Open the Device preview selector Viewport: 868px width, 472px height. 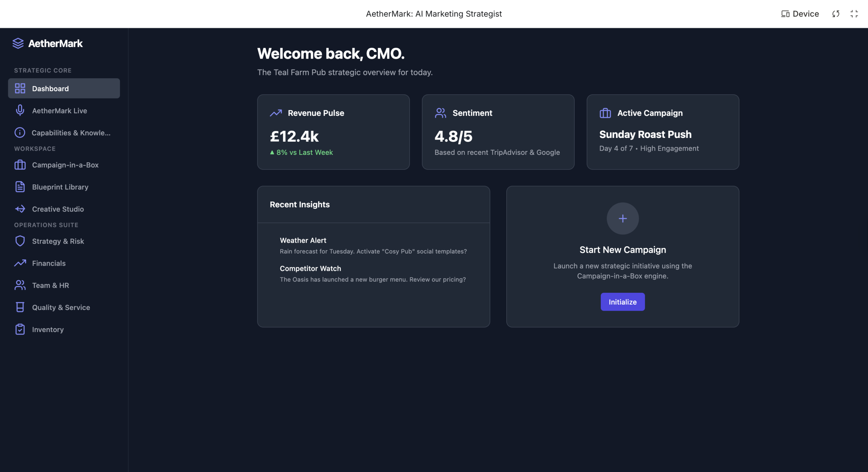[x=800, y=14]
